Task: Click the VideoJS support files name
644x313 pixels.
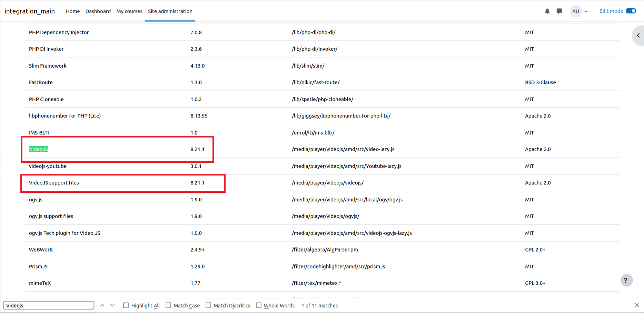Action: 54,183
